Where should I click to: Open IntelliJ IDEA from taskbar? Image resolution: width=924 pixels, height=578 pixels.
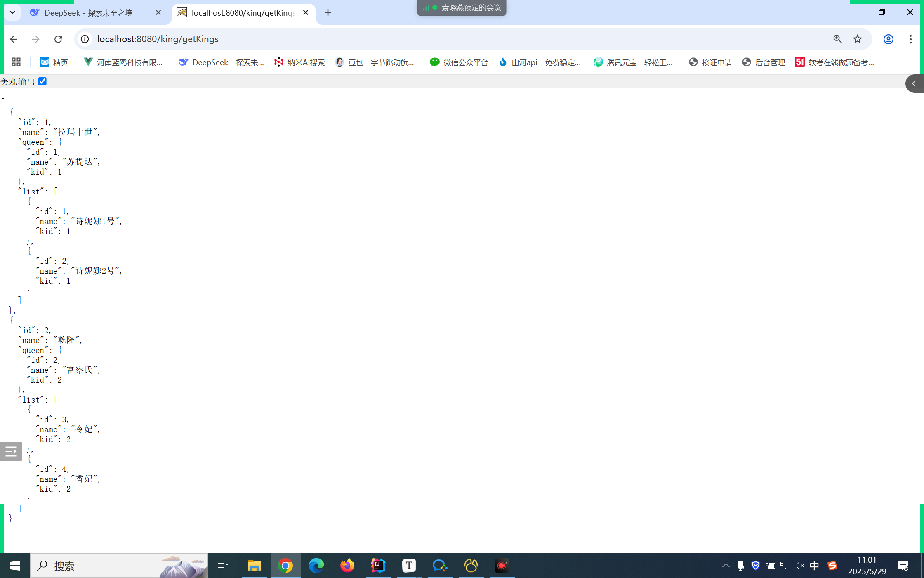pos(378,565)
